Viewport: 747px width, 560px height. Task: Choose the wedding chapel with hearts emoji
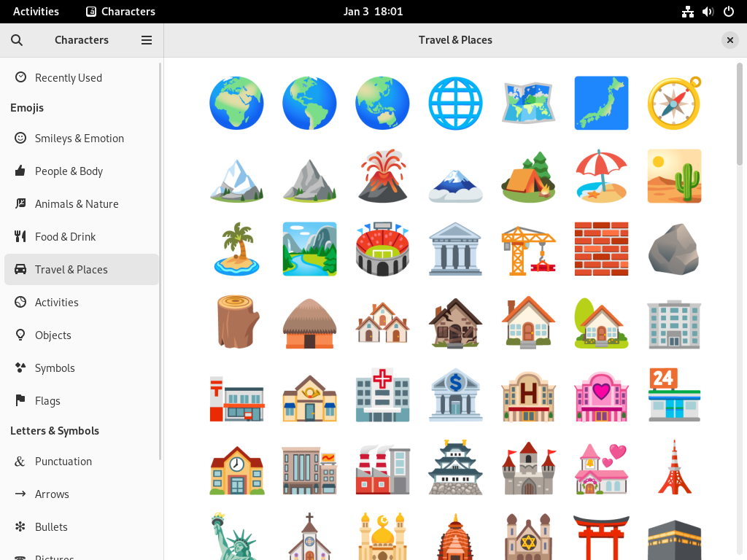(601, 468)
